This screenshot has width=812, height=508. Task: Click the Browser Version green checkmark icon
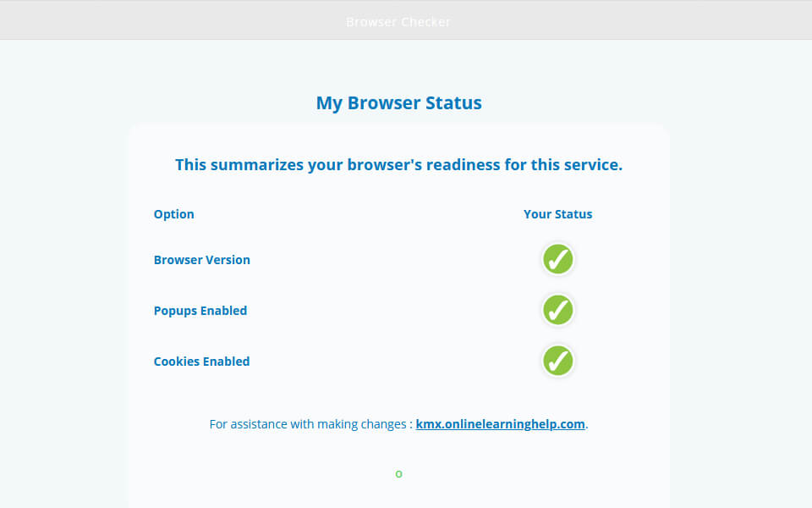(557, 260)
